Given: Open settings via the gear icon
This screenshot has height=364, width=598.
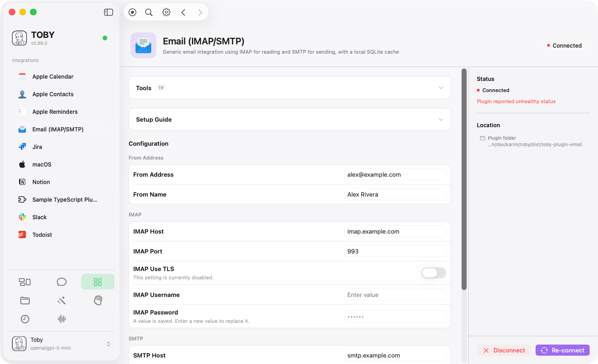Looking at the screenshot, I should click(166, 12).
